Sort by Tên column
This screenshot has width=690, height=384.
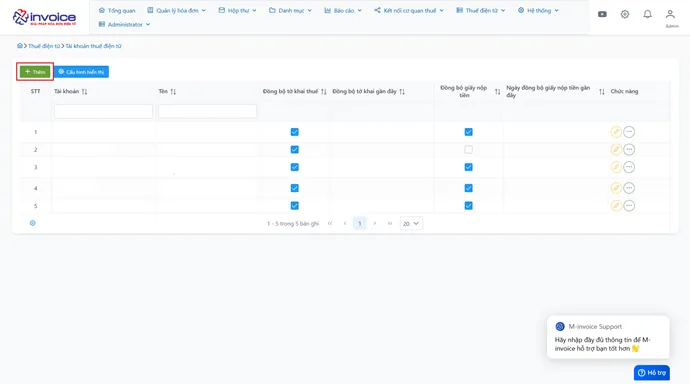click(173, 91)
